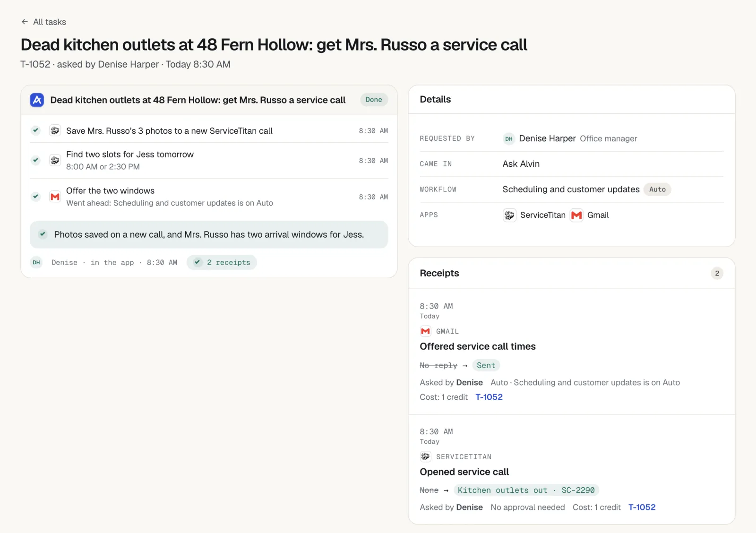
Task: Click check mark on Save photos step
Action: tap(35, 130)
